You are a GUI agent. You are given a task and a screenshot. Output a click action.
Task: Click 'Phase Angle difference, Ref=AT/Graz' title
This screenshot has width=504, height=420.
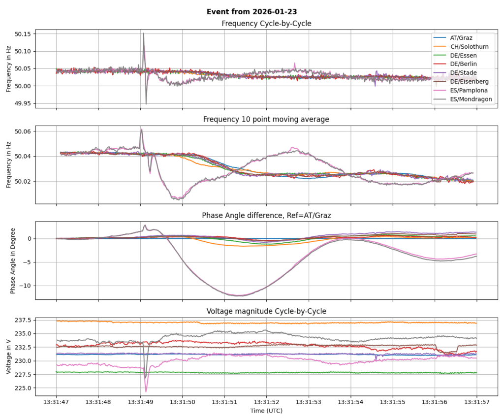click(266, 216)
